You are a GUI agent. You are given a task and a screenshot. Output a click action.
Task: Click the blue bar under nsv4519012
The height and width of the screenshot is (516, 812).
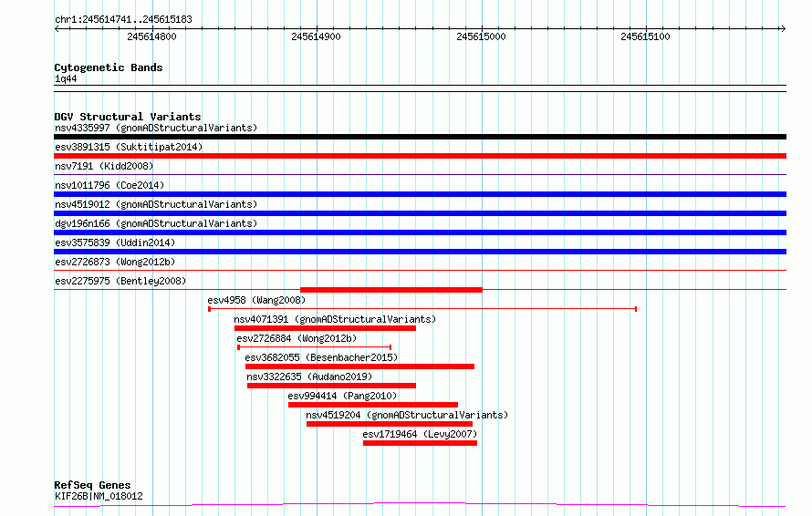click(420, 213)
